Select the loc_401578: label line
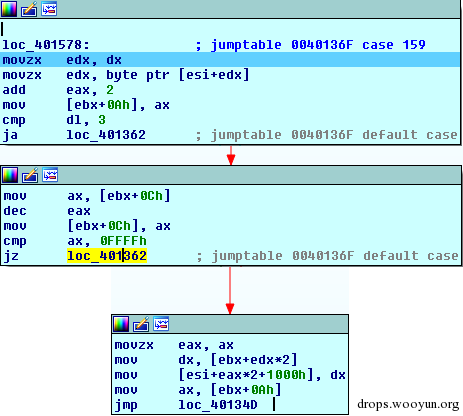 pyautogui.click(x=46, y=45)
